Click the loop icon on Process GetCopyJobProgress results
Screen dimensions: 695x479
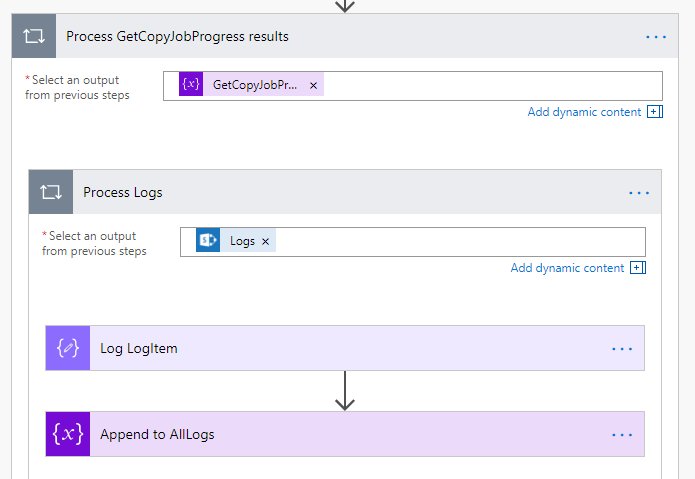click(x=33, y=37)
